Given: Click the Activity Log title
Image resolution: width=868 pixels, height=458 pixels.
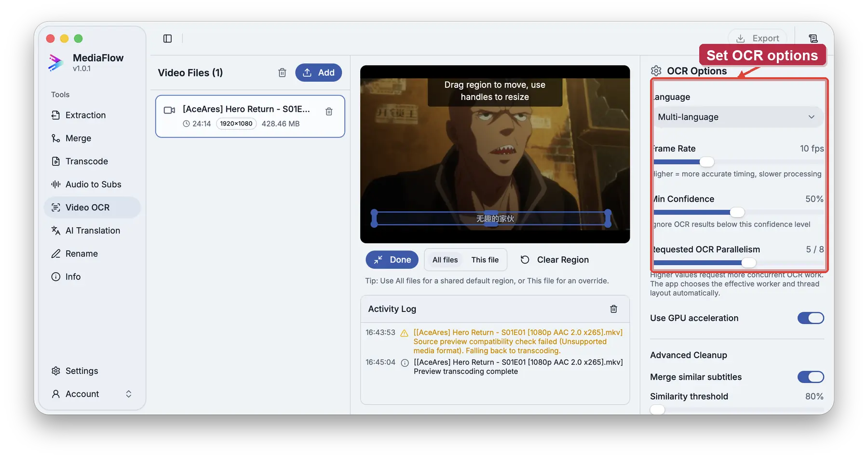Looking at the screenshot, I should coord(392,309).
